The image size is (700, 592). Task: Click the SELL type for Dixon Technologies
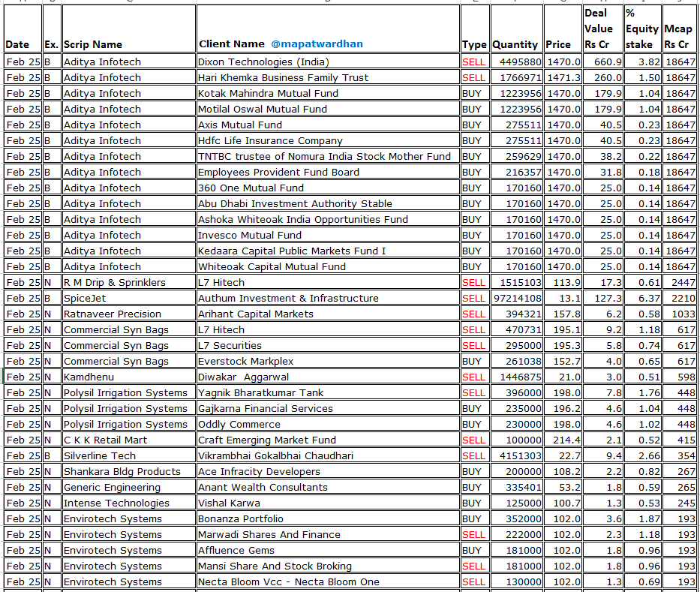tap(475, 62)
